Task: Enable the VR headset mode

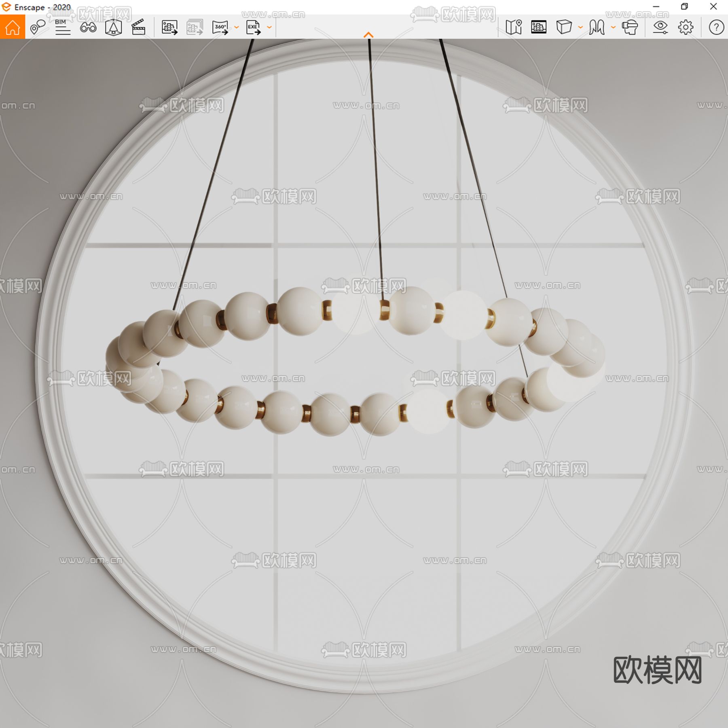Action: pyautogui.click(x=630, y=28)
